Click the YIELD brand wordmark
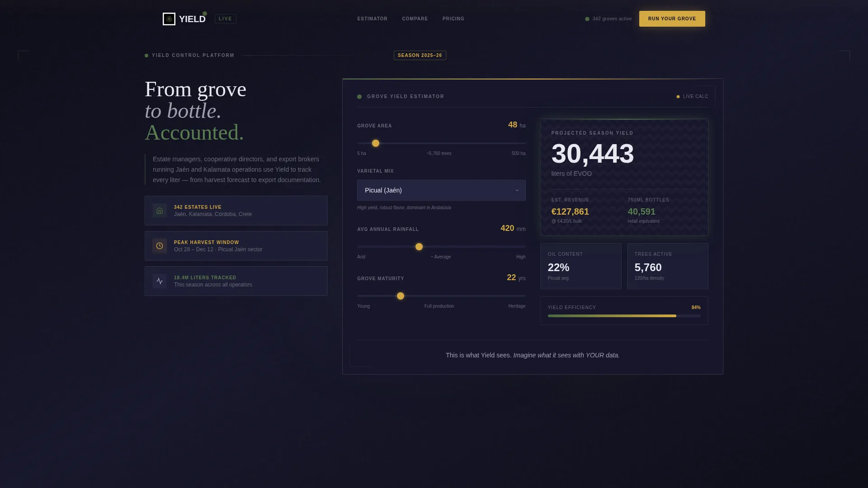The height and width of the screenshot is (488, 868). pos(192,19)
